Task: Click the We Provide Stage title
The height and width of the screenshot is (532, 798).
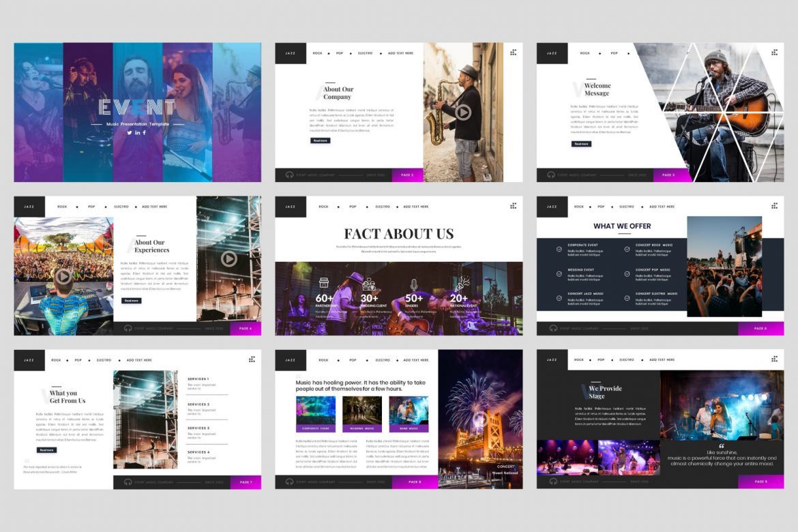Action: pyautogui.click(x=604, y=392)
